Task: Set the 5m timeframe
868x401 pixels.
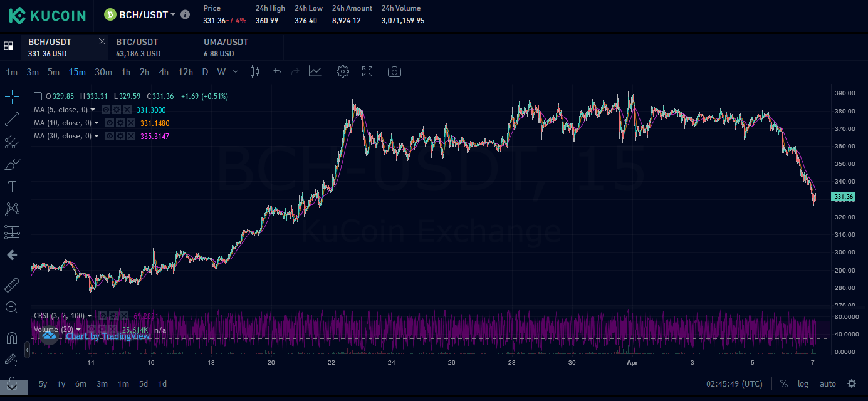Action: pyautogui.click(x=53, y=72)
